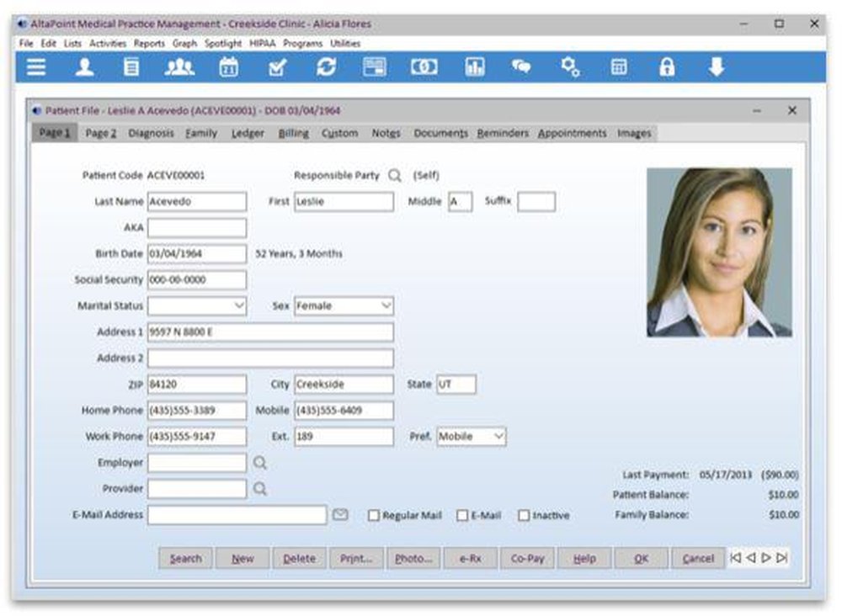
Task: Click the E-Mail Address input field
Action: click(x=237, y=515)
